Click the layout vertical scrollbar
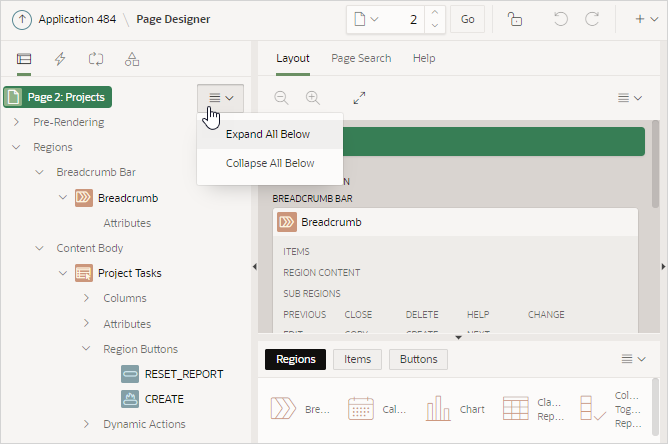The width and height of the screenshot is (668, 444). 656,164
